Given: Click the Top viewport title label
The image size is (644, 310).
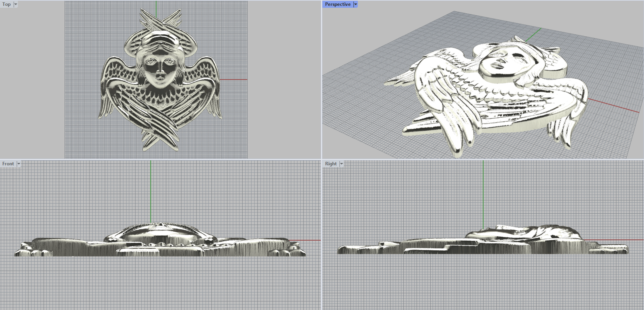Looking at the screenshot, I should 6,4.
